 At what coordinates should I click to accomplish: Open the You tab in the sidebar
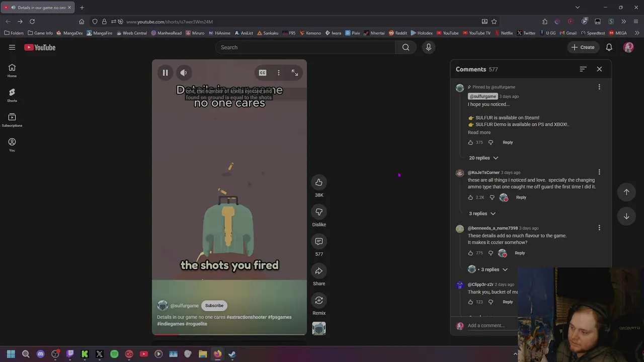point(12,145)
